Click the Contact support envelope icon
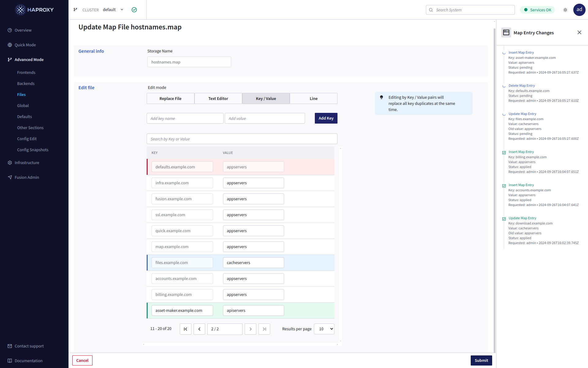 point(10,346)
